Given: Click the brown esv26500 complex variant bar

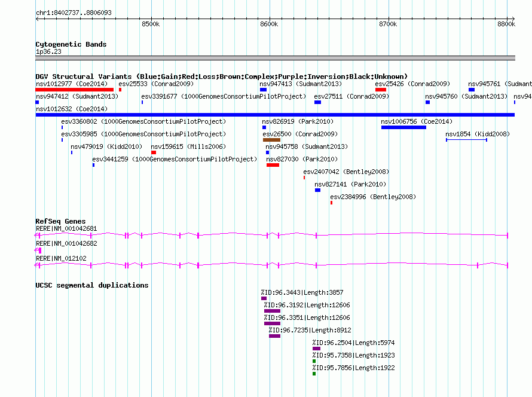Looking at the screenshot, I should pos(271,140).
